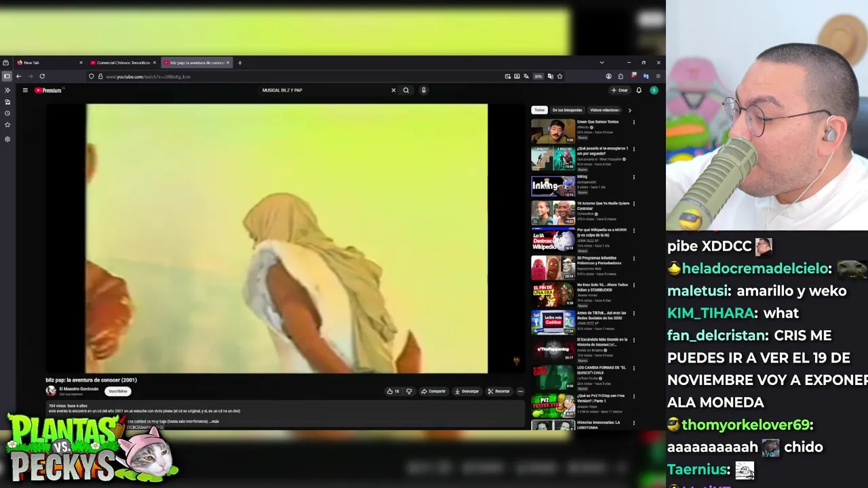Open the green account avatar menu

(654, 90)
